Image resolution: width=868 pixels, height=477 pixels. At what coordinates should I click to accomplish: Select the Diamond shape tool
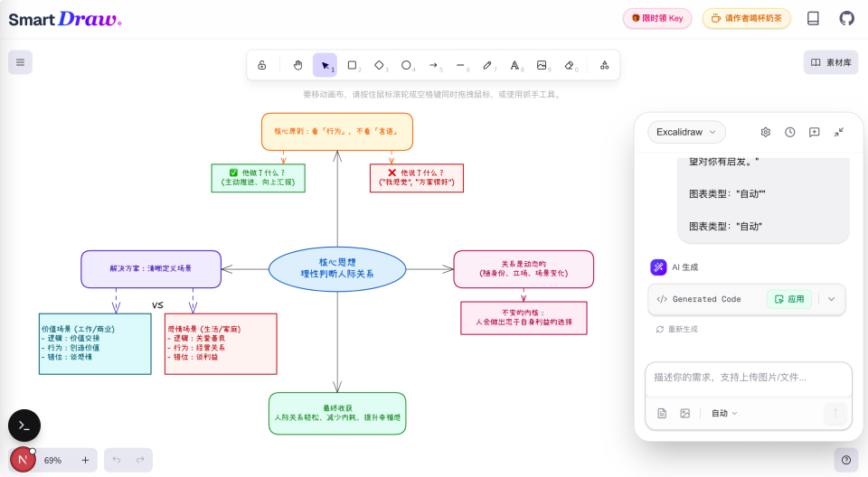click(x=379, y=65)
